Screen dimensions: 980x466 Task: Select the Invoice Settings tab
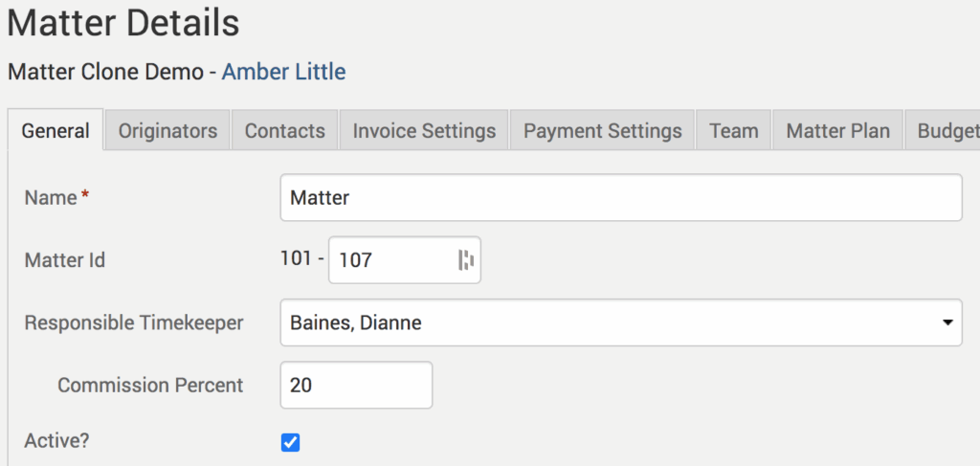tap(424, 131)
